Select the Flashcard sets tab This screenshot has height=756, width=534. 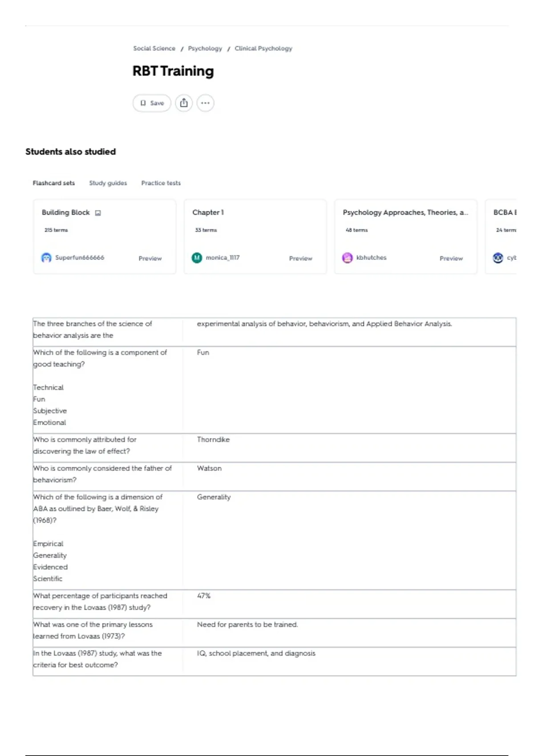(54, 183)
